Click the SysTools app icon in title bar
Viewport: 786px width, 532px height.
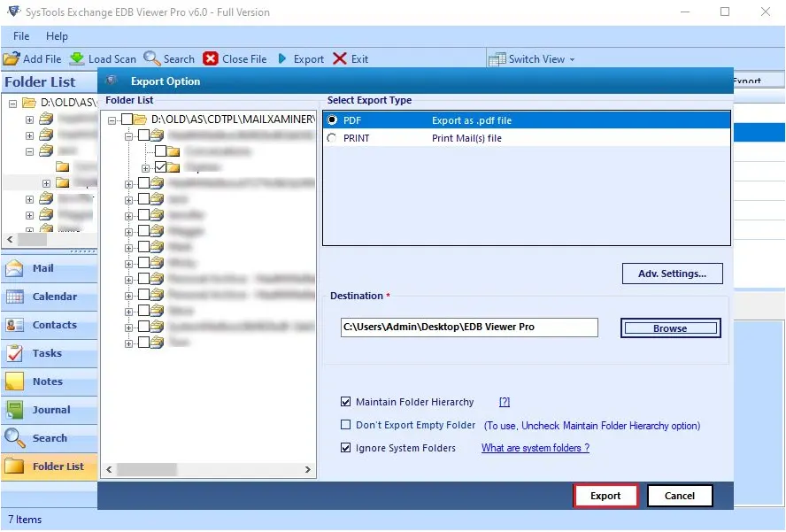[x=13, y=11]
